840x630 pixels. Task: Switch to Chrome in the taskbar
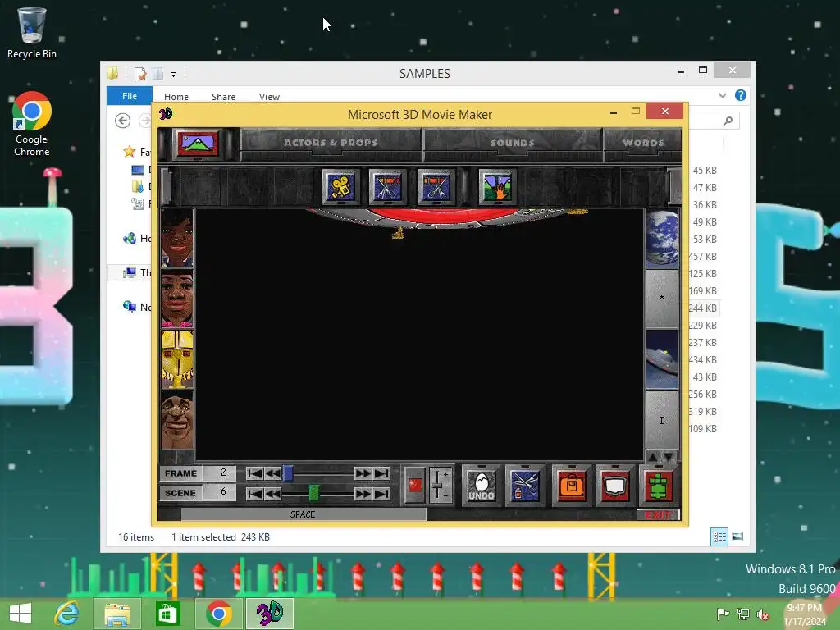pos(218,614)
